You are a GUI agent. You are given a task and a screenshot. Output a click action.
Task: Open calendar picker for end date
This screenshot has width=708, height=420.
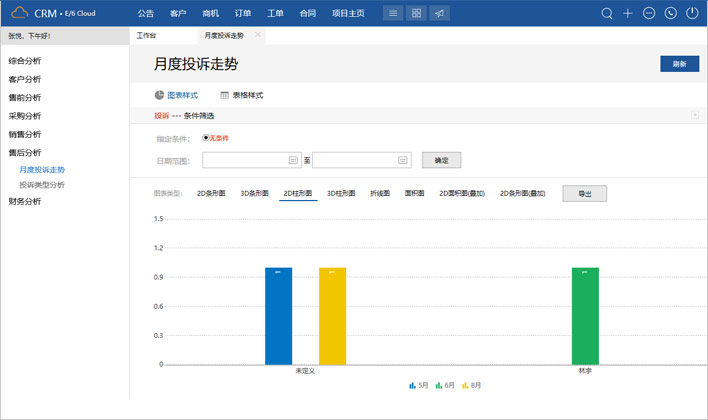point(403,159)
